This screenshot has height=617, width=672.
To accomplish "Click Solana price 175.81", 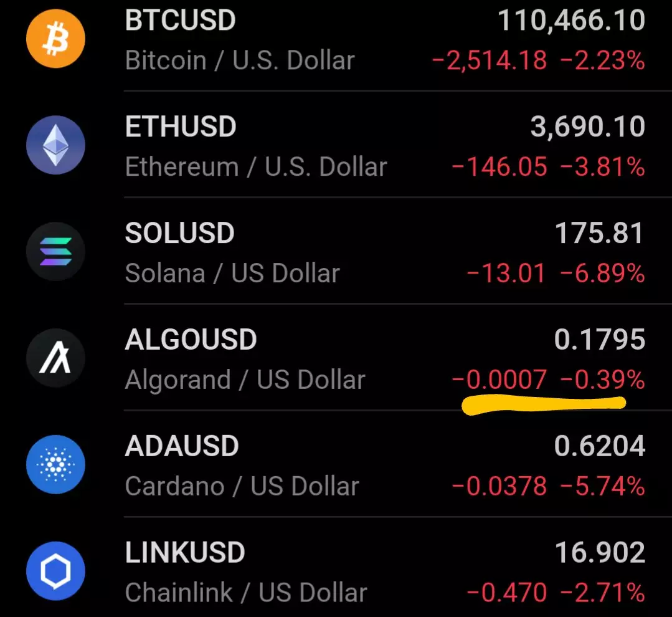I will tap(599, 234).
